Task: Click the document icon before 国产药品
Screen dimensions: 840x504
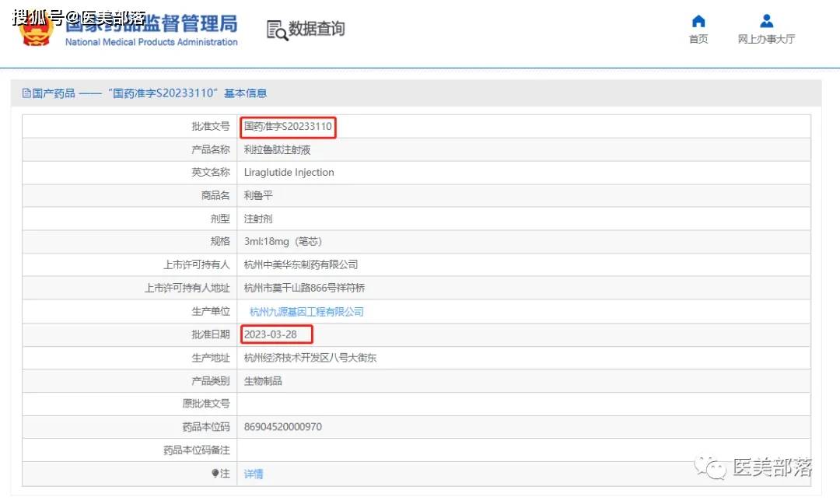Action: tap(26, 93)
